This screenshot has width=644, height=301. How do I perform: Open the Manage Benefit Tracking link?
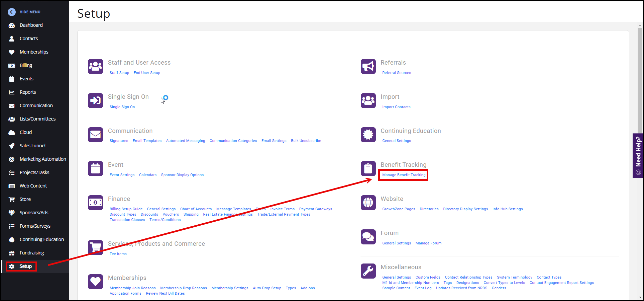404,175
